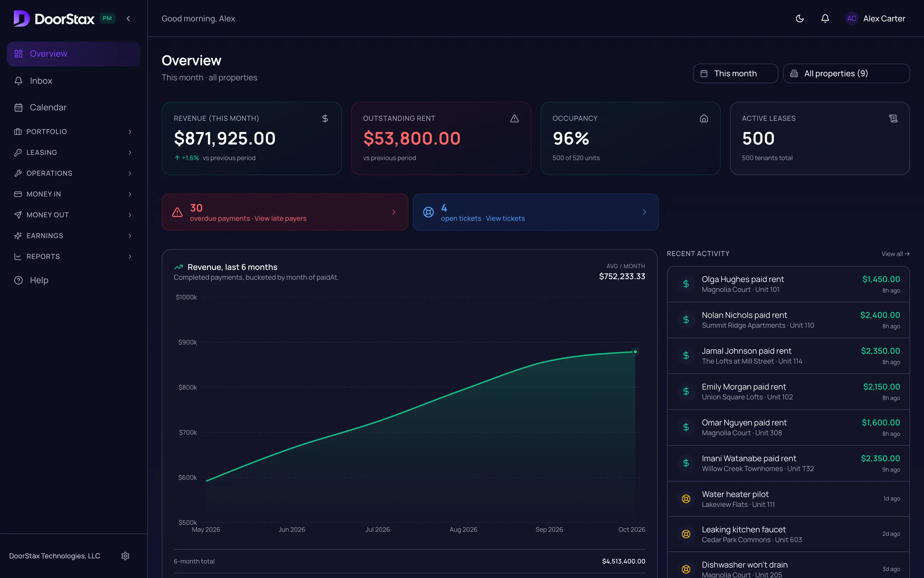Click the AC user avatar
This screenshot has height=578, width=924.
[852, 18]
